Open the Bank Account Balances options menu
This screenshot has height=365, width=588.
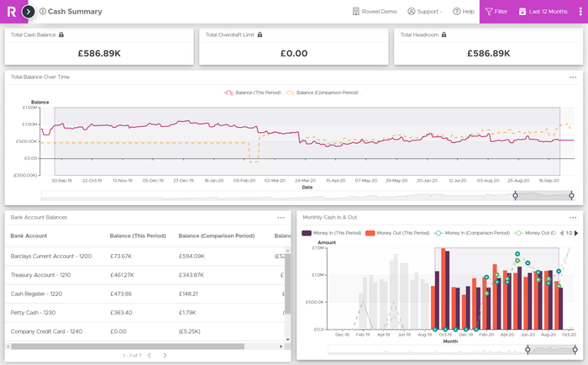(x=281, y=217)
